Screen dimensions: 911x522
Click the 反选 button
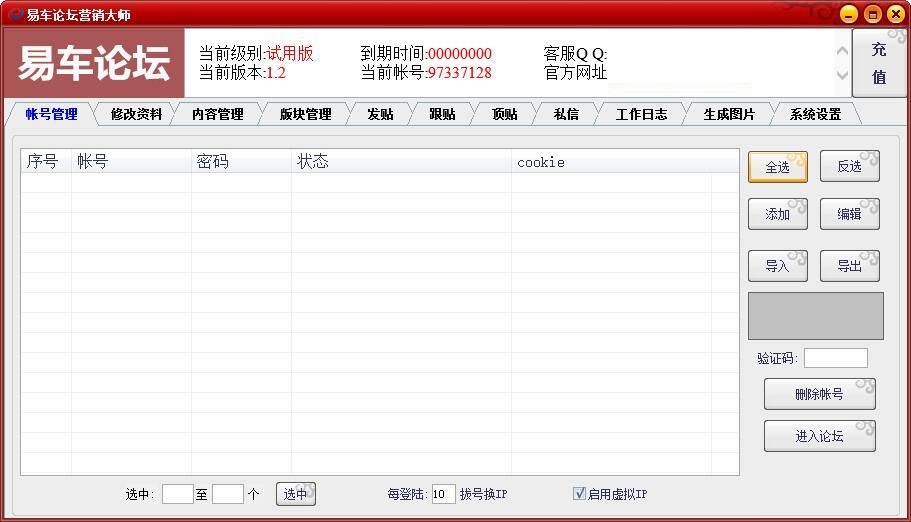tap(849, 166)
